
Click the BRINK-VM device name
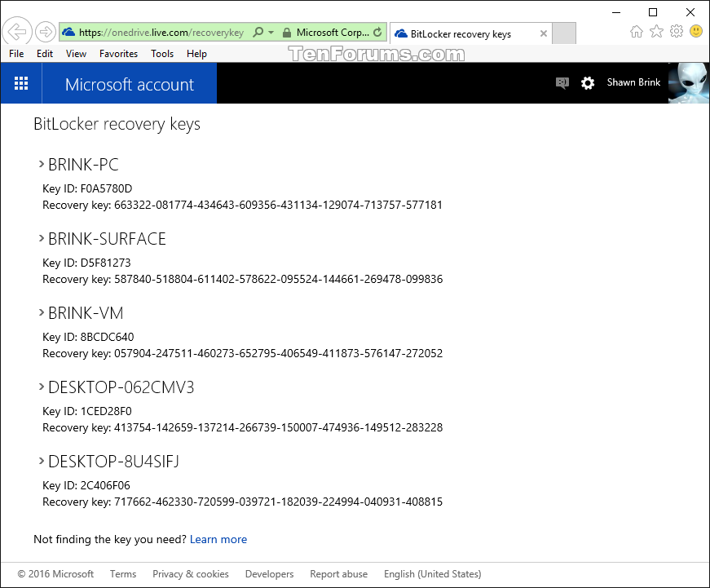coord(86,313)
